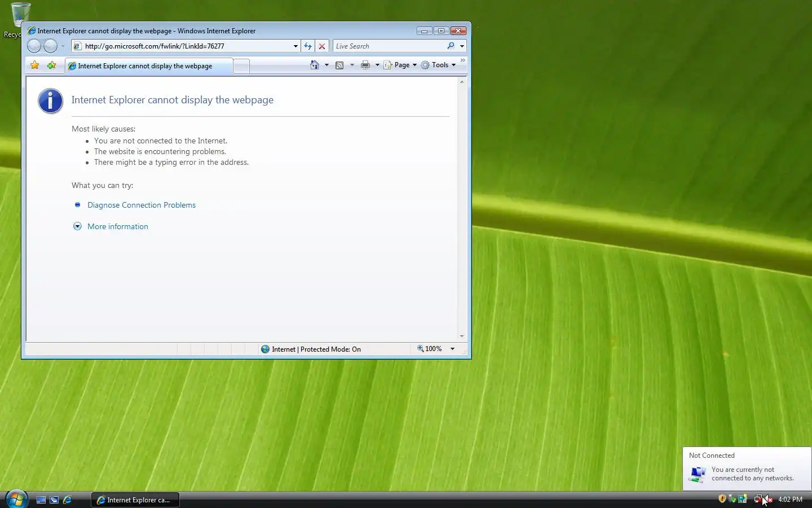Launch Internet Explorer from quick launch
Screen dimensions: 812x508
(x=67, y=500)
